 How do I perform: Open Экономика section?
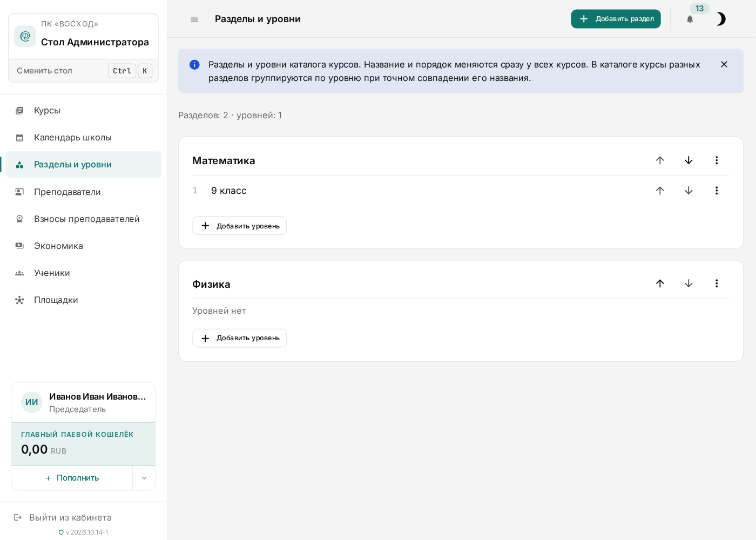83,246
